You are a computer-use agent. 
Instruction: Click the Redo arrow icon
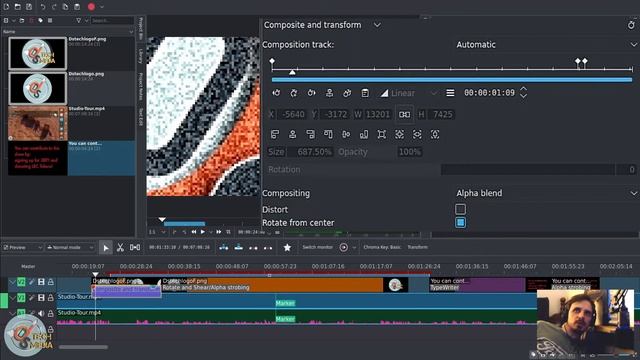tap(54, 7)
